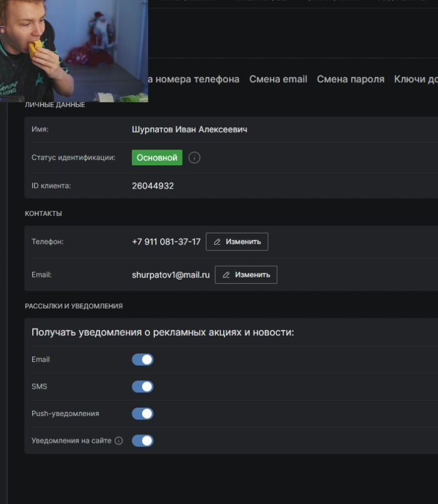This screenshot has height=504, width=438.
Task: Select phone number +7 911 081-37-17
Action: tap(166, 242)
